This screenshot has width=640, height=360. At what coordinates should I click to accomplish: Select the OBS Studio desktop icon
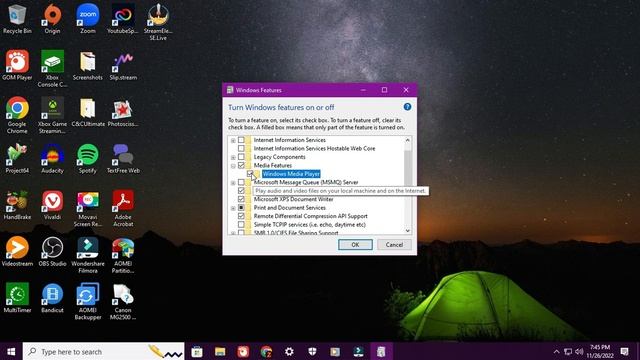click(x=52, y=252)
